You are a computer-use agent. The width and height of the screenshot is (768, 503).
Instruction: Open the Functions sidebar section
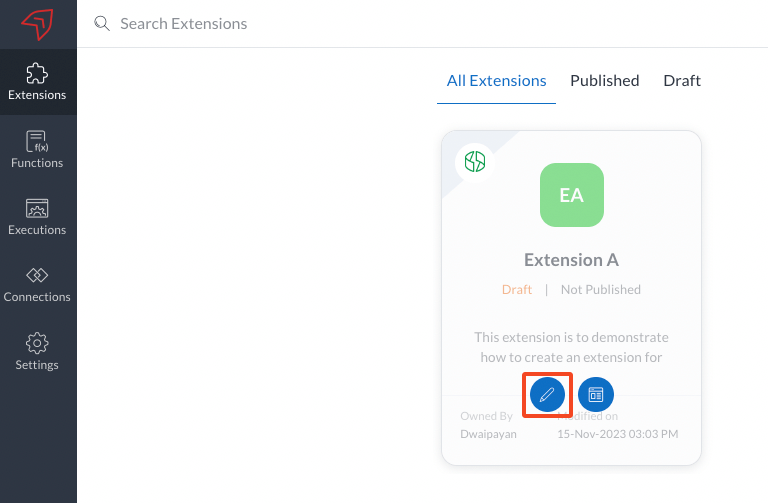pyautogui.click(x=37, y=149)
